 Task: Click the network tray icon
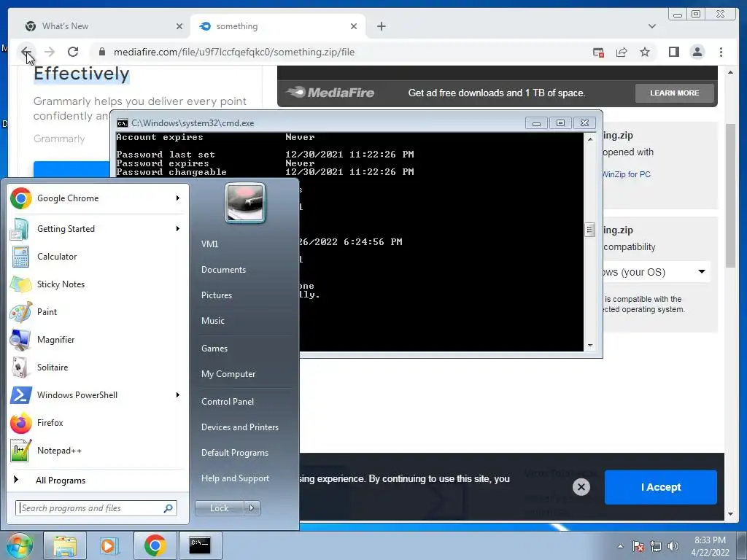click(x=656, y=546)
